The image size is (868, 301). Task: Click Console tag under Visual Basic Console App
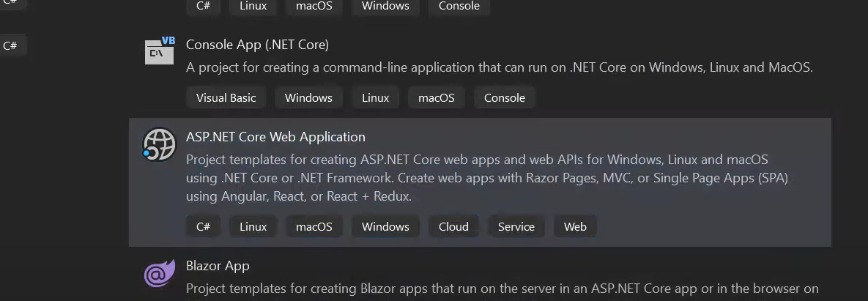pos(504,98)
